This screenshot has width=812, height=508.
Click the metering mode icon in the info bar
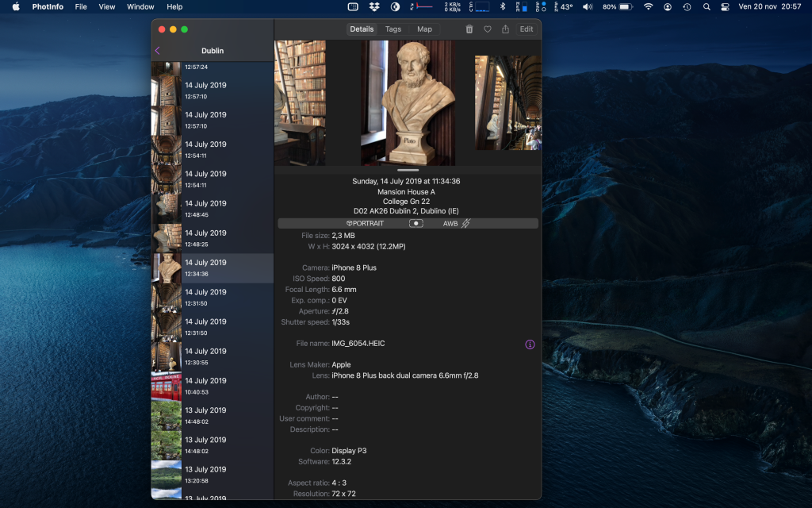tap(416, 224)
